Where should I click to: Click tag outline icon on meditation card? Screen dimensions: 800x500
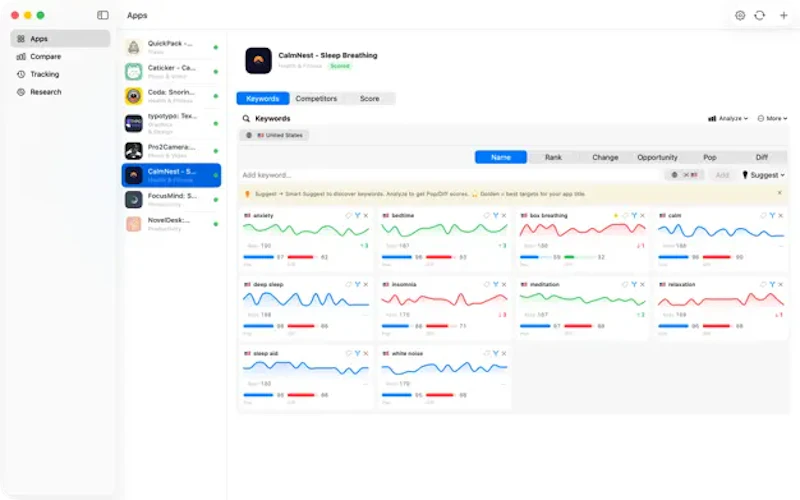[x=626, y=284]
